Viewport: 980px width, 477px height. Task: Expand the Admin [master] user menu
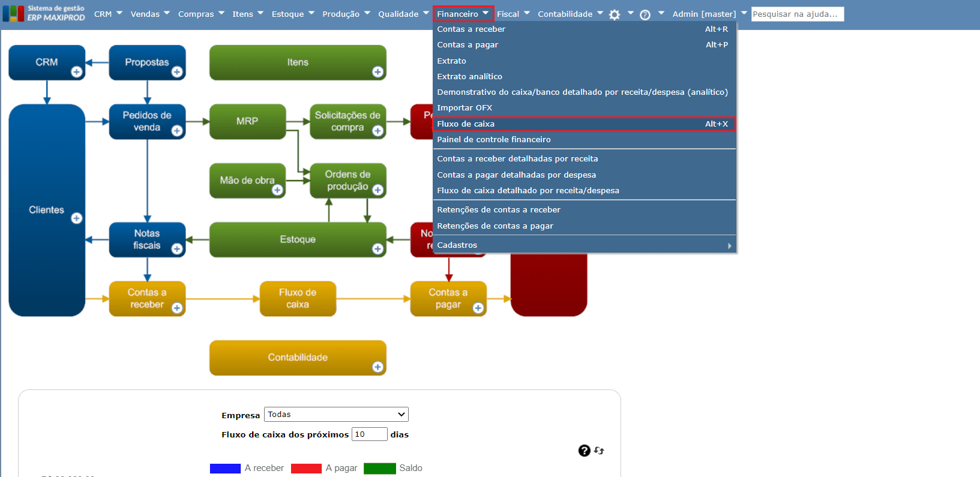709,14
